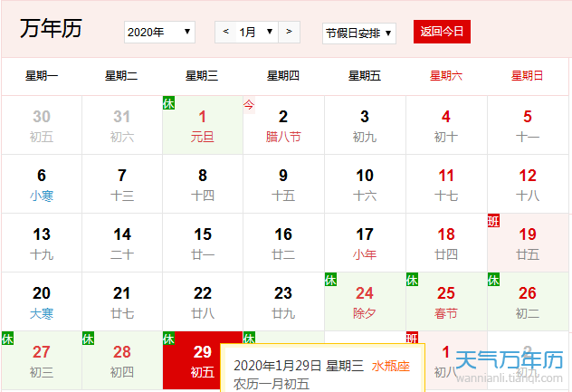Select January 28 初四 holiday

(122, 360)
